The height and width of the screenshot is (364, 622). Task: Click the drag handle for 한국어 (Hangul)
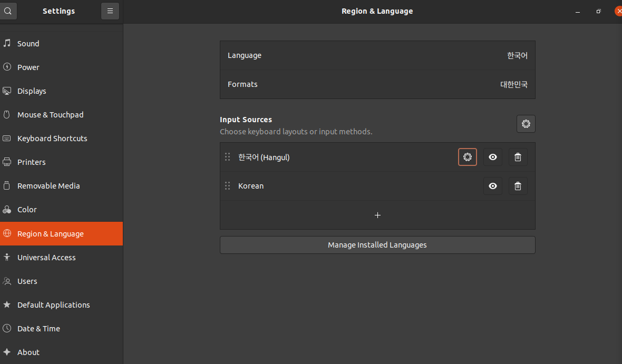coord(227,157)
